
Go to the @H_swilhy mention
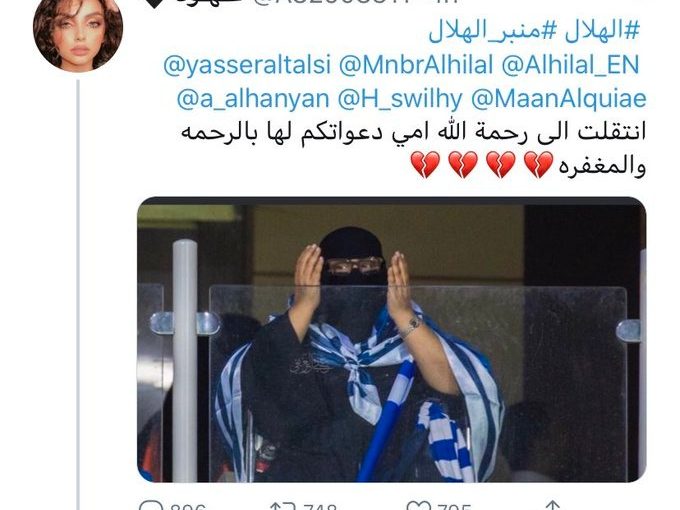pyautogui.click(x=400, y=99)
